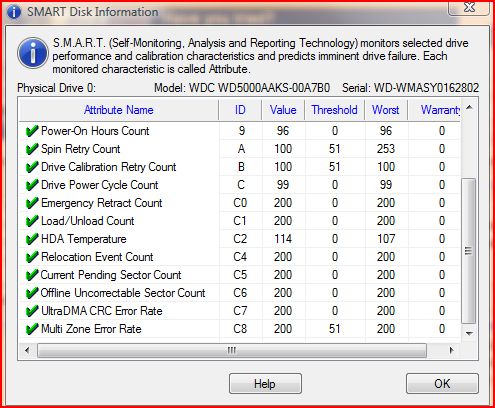
Task: Click vertical scrollbar down arrow
Action: point(470,333)
